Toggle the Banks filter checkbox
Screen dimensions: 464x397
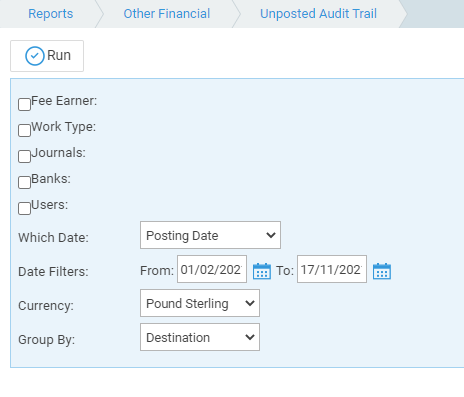[24, 182]
